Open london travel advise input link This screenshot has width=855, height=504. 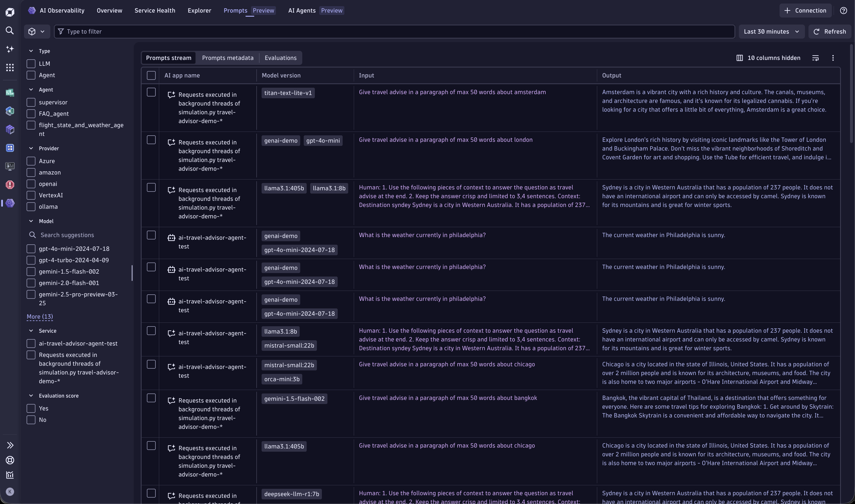pos(446,140)
